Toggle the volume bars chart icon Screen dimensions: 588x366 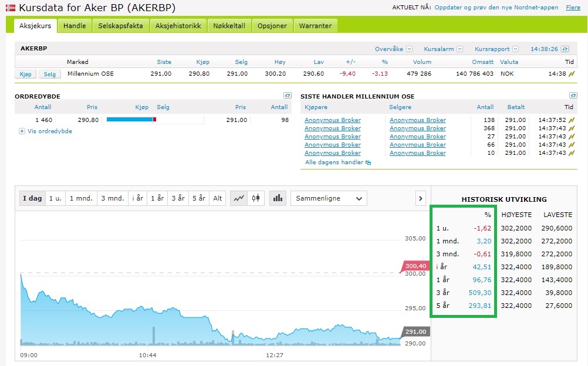(278, 198)
